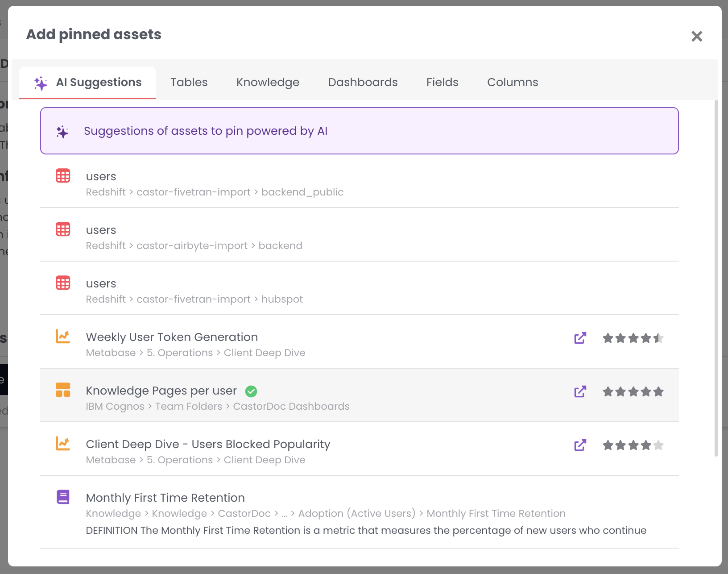This screenshot has height=574, width=728.
Task: Go to the Fields tab
Action: (x=442, y=83)
